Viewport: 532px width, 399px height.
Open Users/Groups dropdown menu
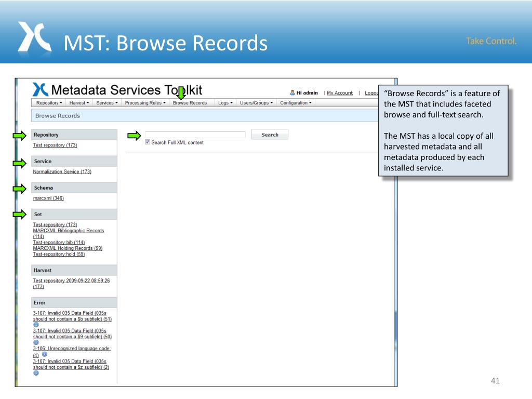pyautogui.click(x=256, y=103)
